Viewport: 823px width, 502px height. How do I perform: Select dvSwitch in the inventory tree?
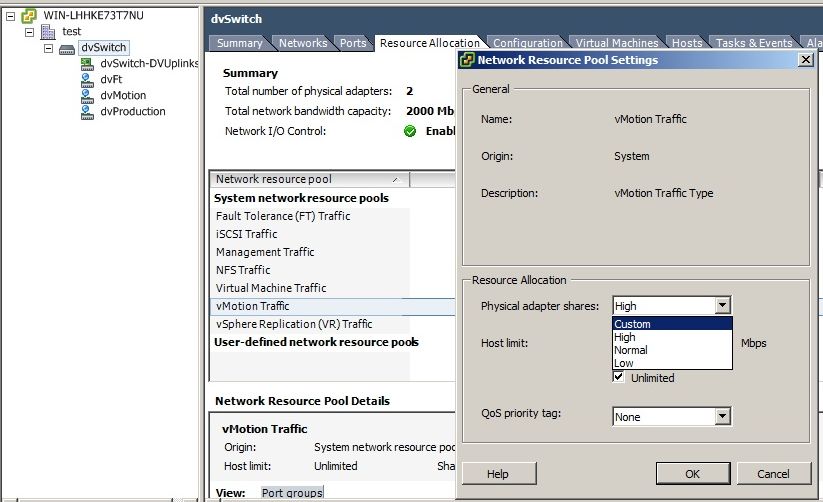coord(103,48)
